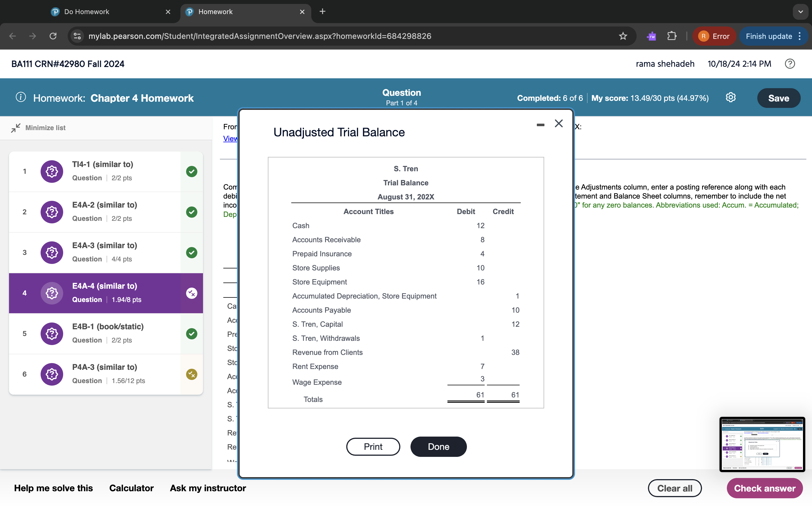Click Help me solve this link
The image size is (812, 507).
point(53,488)
